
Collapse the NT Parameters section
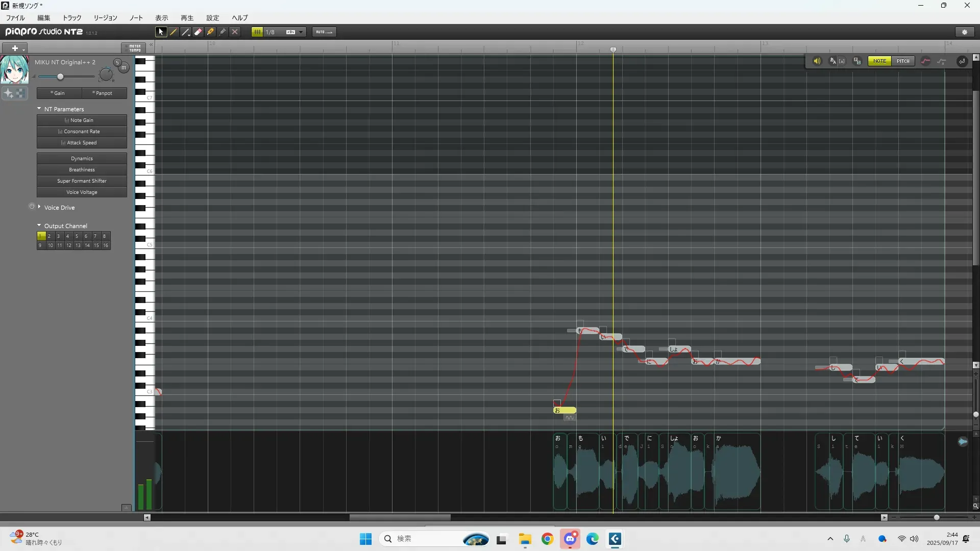click(39, 109)
